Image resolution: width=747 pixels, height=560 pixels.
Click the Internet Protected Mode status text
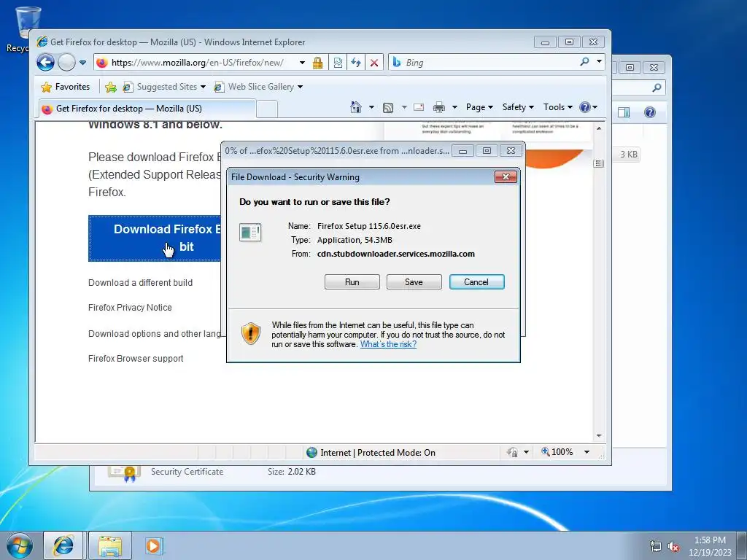pyautogui.click(x=378, y=452)
